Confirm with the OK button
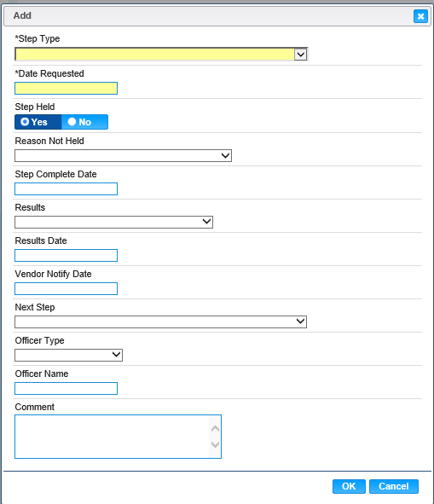The image size is (434, 504). coord(349,486)
